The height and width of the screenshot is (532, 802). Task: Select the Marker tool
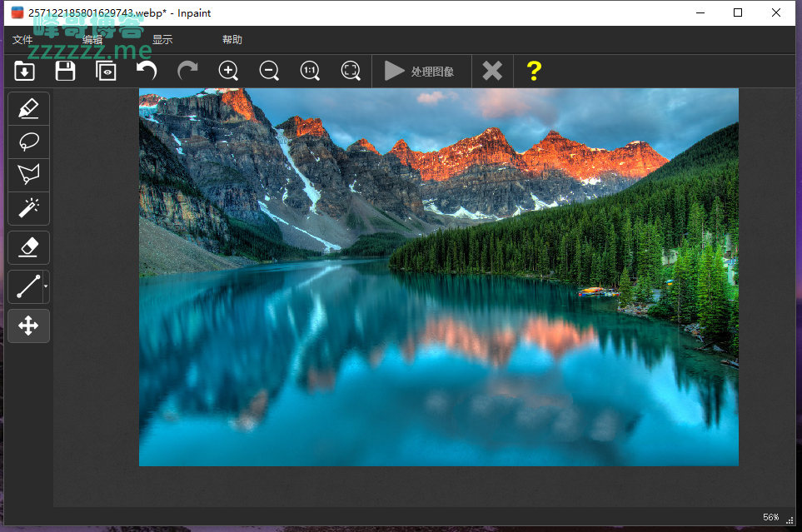tap(28, 108)
